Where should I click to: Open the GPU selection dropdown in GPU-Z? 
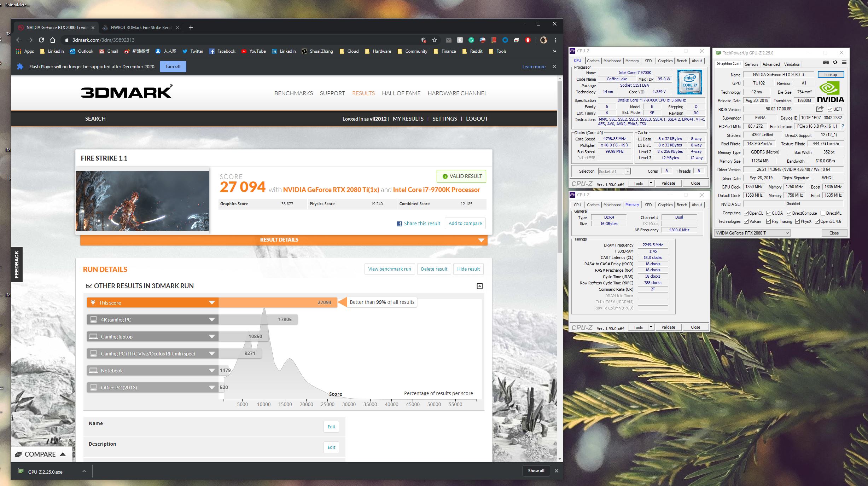pos(752,233)
